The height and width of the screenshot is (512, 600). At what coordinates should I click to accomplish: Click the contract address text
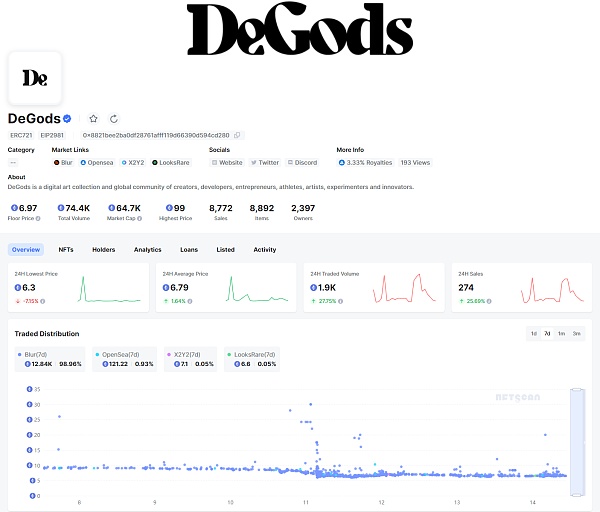156,135
